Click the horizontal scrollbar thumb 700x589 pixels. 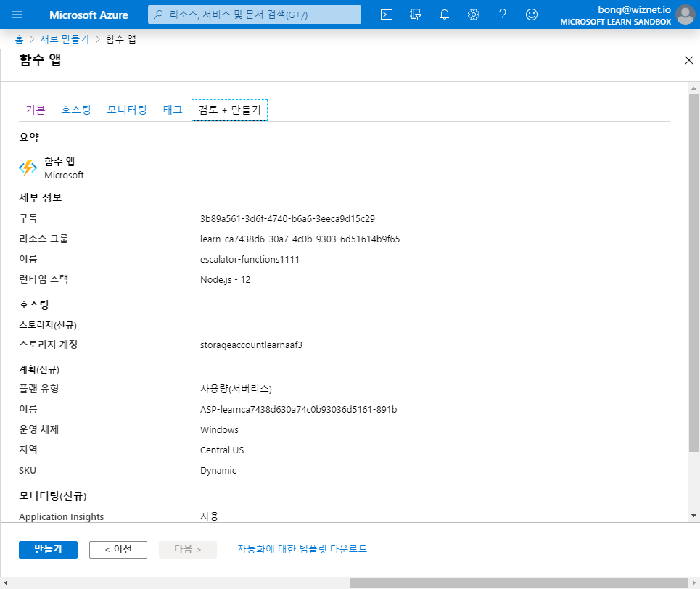coord(519,582)
